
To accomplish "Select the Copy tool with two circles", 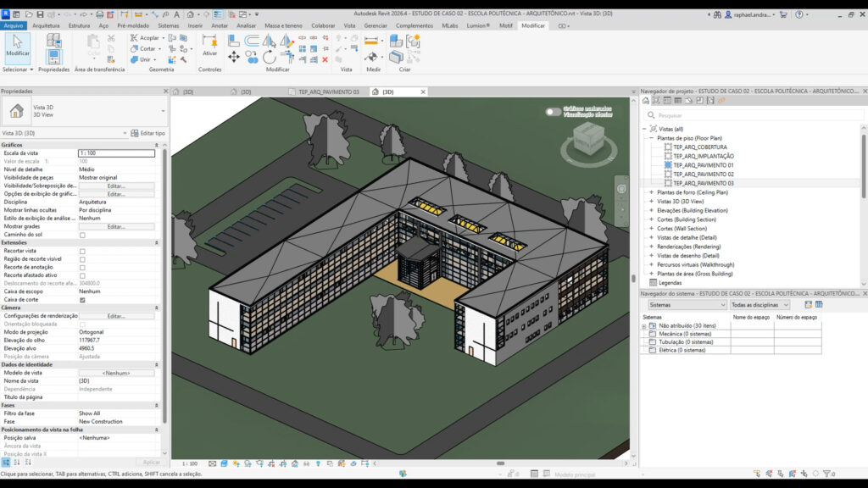I will [x=252, y=57].
